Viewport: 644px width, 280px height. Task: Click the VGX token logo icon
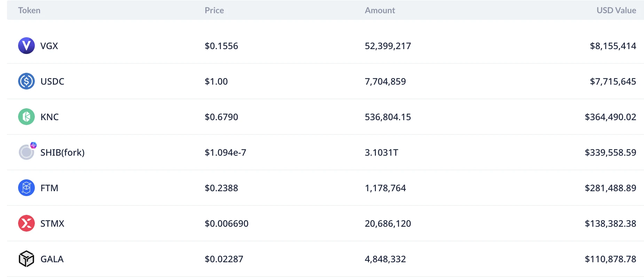click(26, 46)
